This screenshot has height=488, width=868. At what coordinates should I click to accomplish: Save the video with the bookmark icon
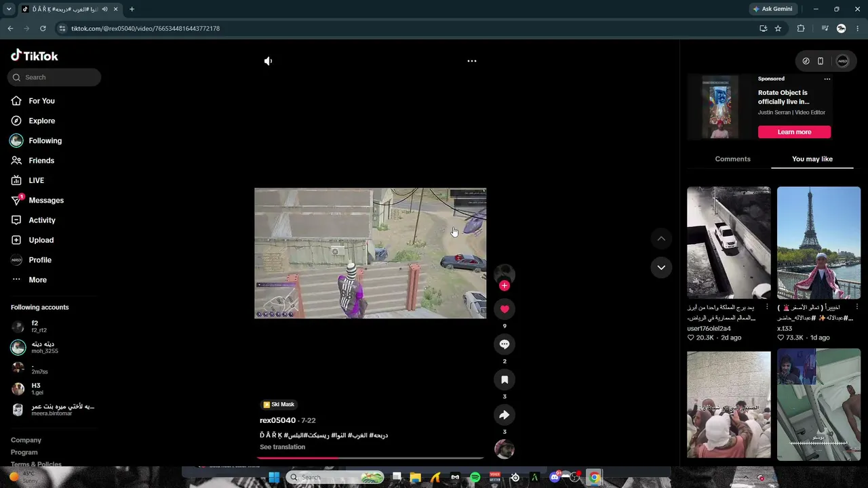pyautogui.click(x=505, y=380)
